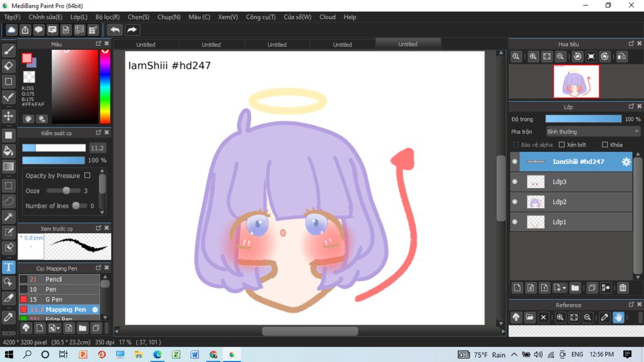Select the rectangular Select tool

point(8,185)
